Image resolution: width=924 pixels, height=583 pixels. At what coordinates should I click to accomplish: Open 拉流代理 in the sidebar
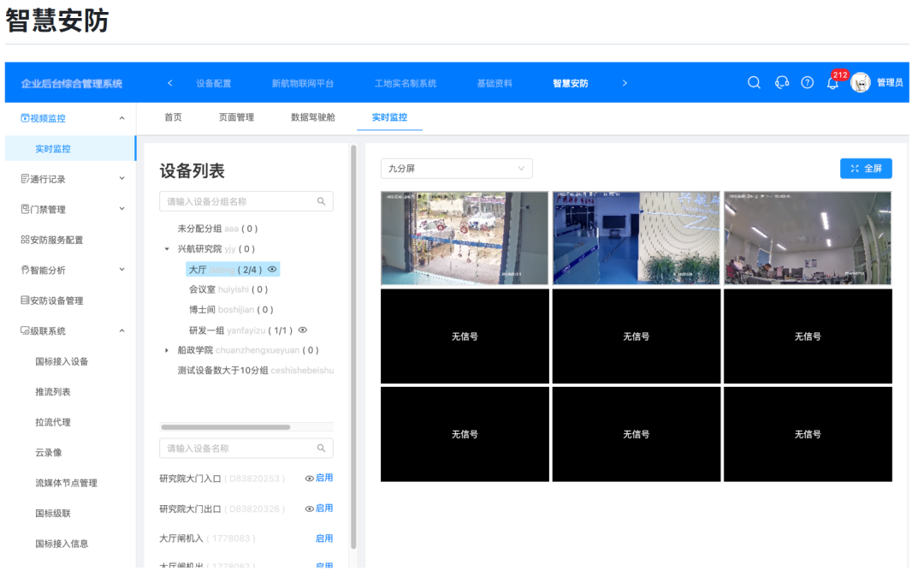[x=53, y=423]
